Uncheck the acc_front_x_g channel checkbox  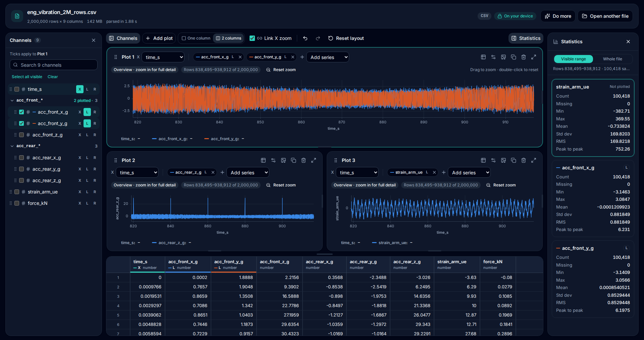(21, 112)
